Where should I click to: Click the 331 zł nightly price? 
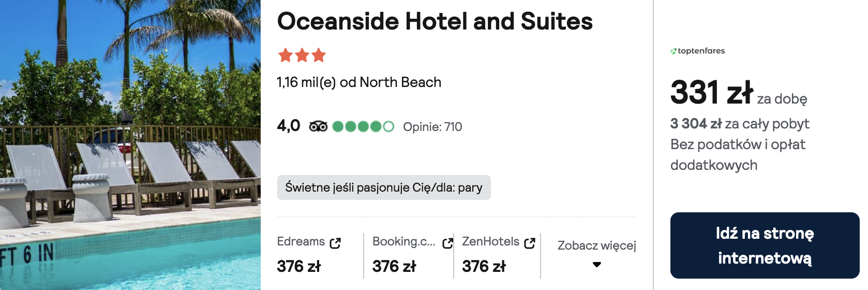[x=711, y=92]
